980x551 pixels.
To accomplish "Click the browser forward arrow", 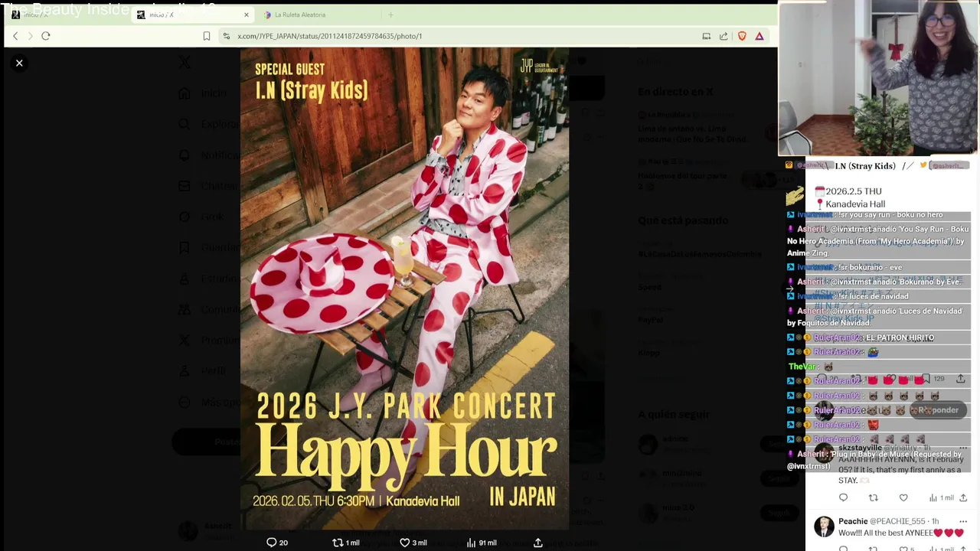I will 31,36.
